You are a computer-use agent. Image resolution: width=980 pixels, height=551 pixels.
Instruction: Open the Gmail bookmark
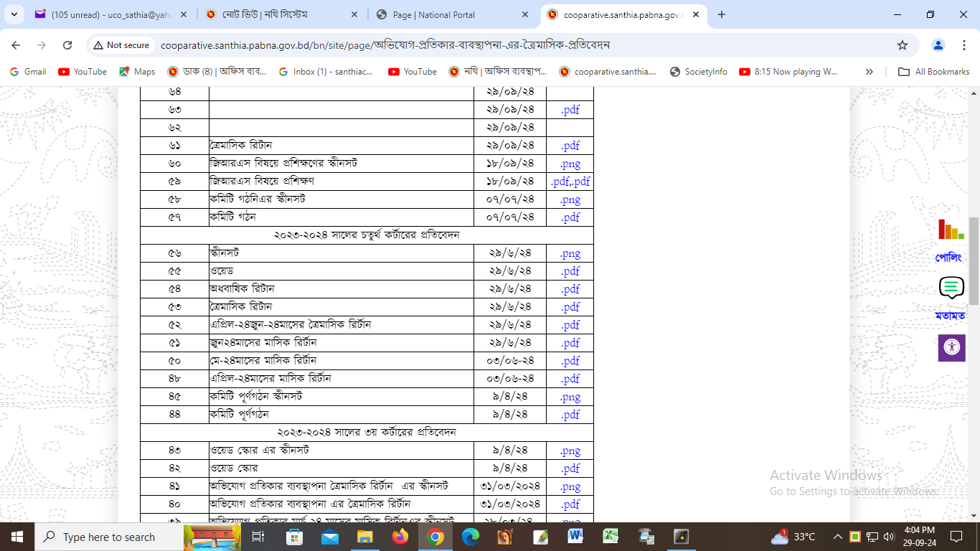(28, 72)
